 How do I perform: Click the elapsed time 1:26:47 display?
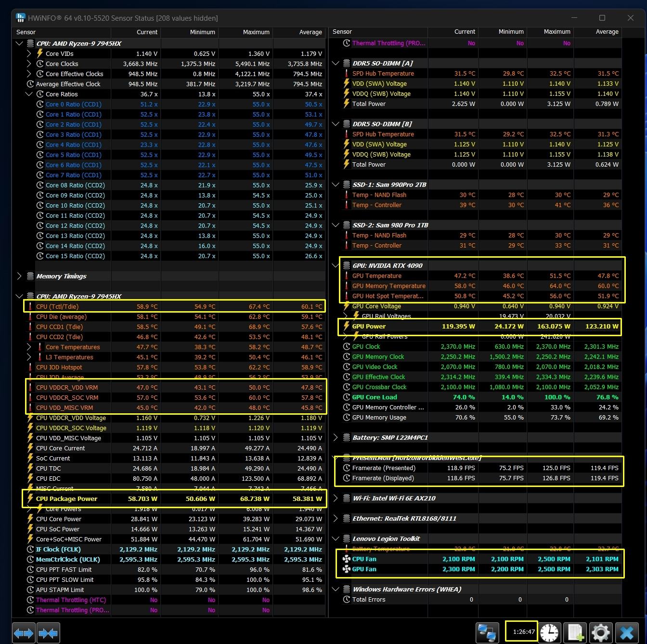click(524, 631)
